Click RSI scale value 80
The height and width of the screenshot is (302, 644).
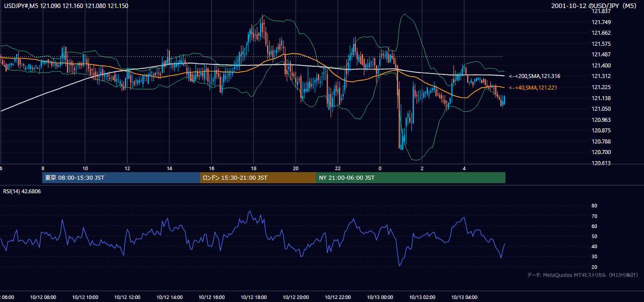[x=594, y=206]
